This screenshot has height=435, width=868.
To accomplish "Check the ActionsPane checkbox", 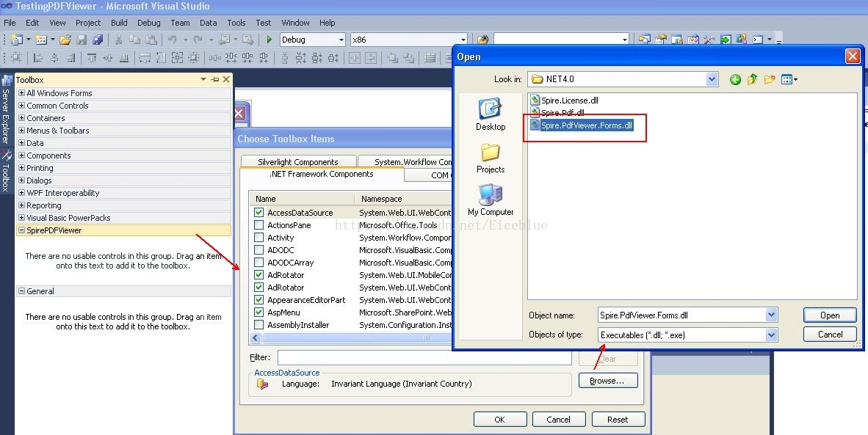I will [258, 225].
